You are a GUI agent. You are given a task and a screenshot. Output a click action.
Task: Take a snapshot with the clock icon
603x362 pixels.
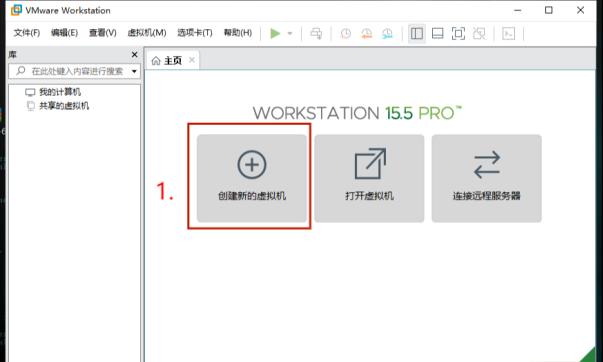coord(346,33)
